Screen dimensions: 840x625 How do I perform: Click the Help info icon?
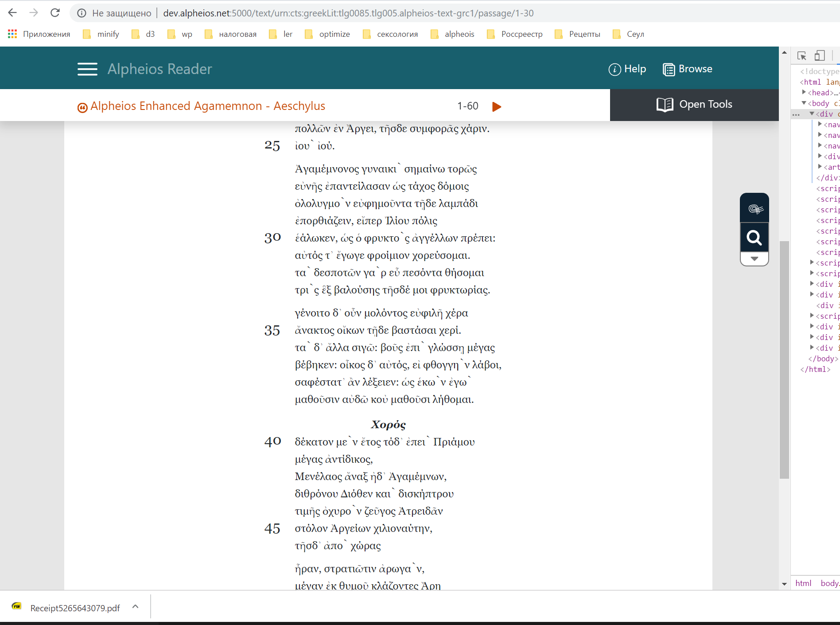614,69
